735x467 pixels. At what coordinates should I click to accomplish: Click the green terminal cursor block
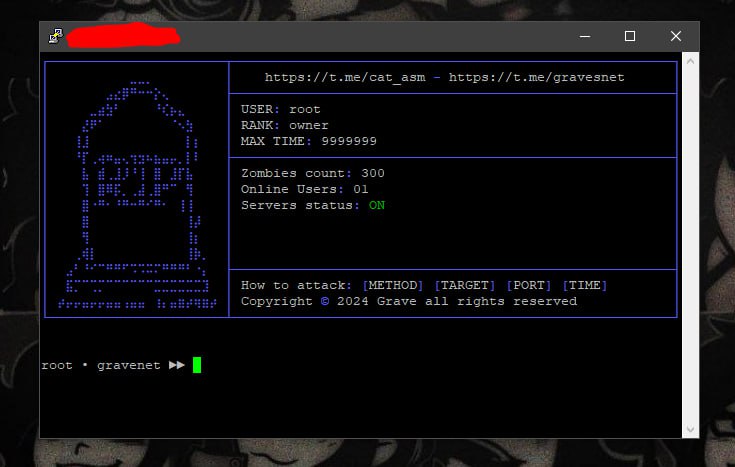point(197,365)
